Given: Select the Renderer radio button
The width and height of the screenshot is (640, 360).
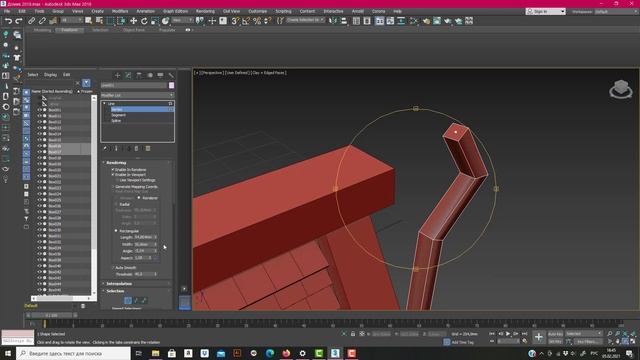Looking at the screenshot, I should click(x=139, y=198).
